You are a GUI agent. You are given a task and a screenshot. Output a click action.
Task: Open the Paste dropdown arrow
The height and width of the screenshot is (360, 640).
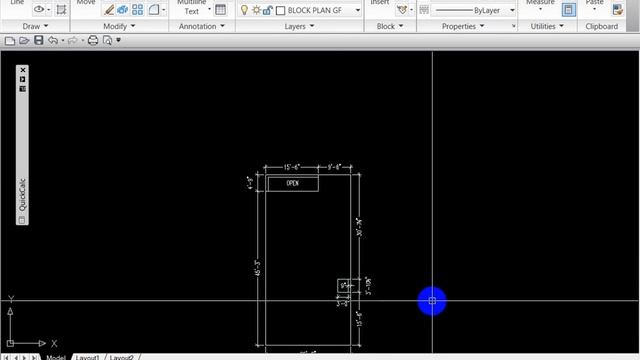tap(594, 9)
